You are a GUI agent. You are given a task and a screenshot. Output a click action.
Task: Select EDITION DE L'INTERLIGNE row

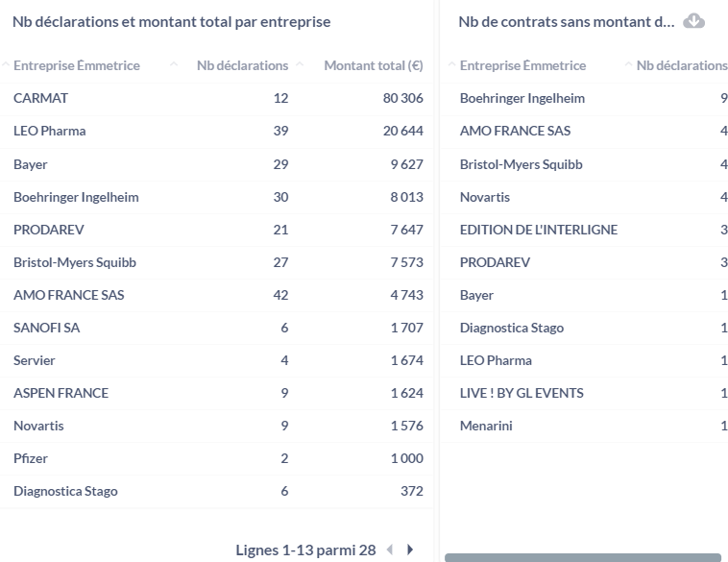pyautogui.click(x=584, y=230)
